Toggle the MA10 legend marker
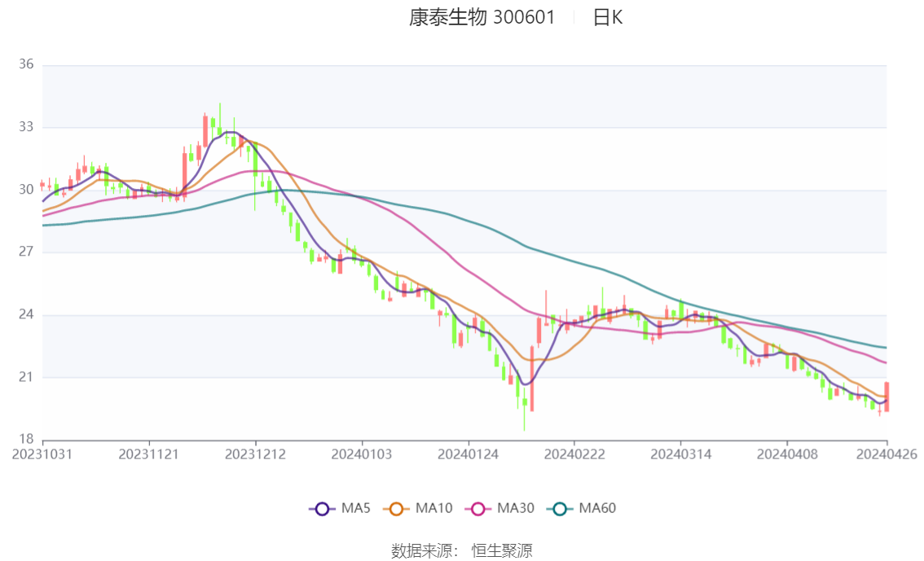 click(x=396, y=509)
